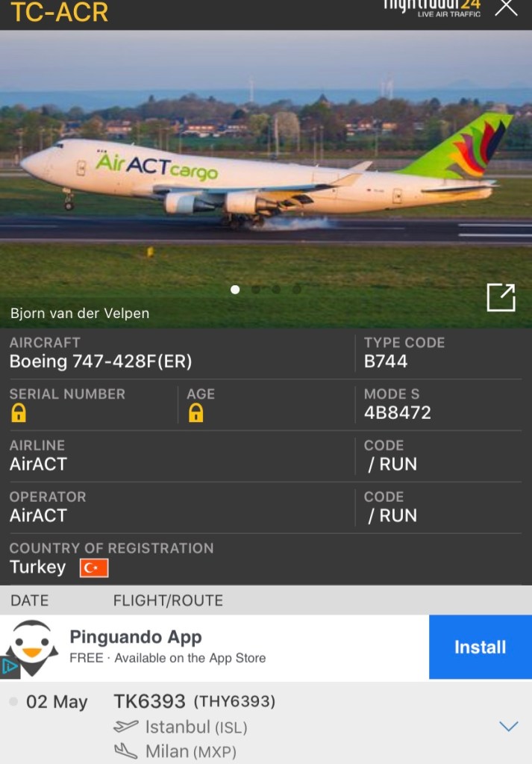Expand the 02 May TK6393 flight row
This screenshot has width=532, height=764.
509,727
